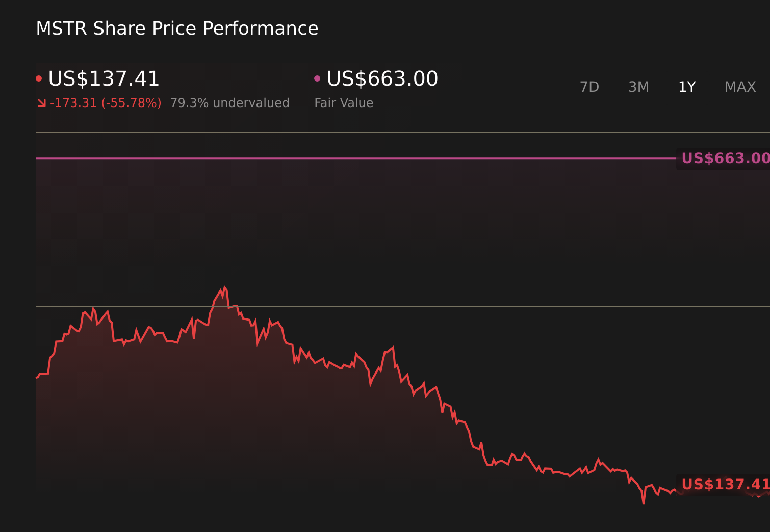This screenshot has width=770, height=532.
Task: Select the 1Y tab
Action: pyautogui.click(x=687, y=87)
